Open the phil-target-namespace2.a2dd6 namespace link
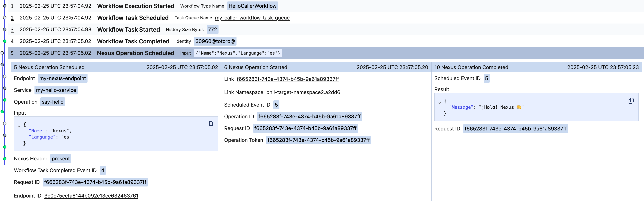The height and width of the screenshot is (201, 644). click(x=303, y=92)
